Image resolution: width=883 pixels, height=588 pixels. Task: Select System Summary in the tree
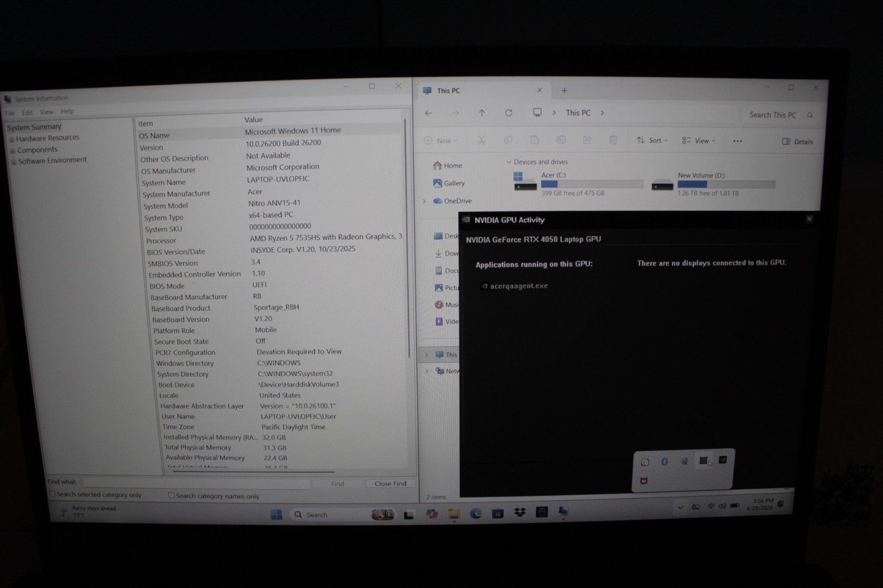point(34,127)
